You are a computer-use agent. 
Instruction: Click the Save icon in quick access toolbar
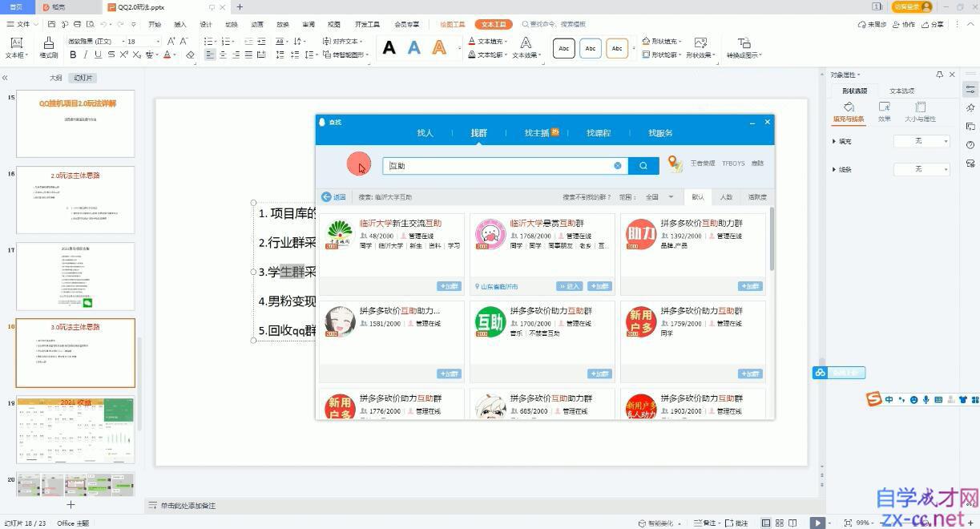tap(52, 25)
